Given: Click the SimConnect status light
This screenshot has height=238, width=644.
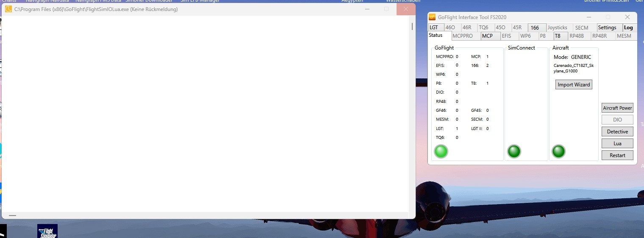Looking at the screenshot, I should (514, 151).
